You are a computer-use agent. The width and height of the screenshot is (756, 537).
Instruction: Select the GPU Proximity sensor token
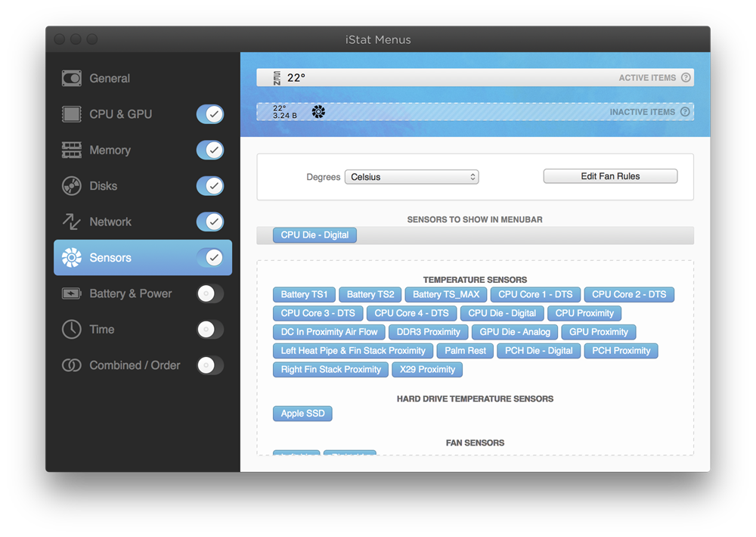[599, 332]
